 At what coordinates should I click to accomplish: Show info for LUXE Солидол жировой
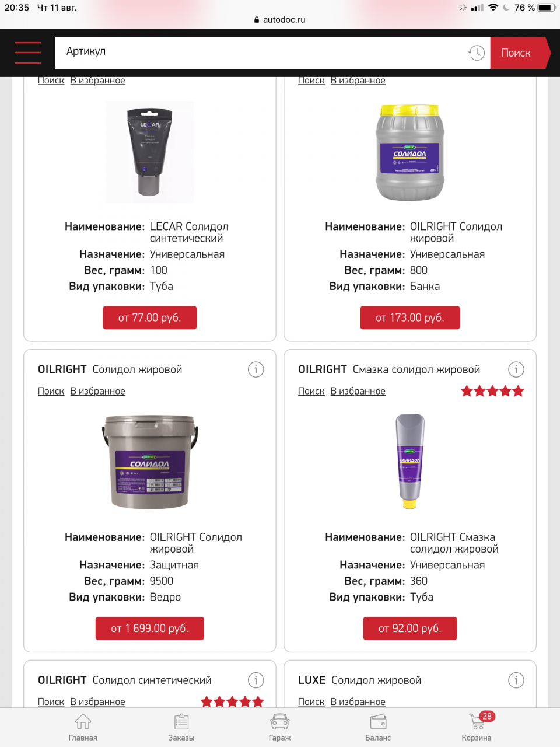point(516,680)
